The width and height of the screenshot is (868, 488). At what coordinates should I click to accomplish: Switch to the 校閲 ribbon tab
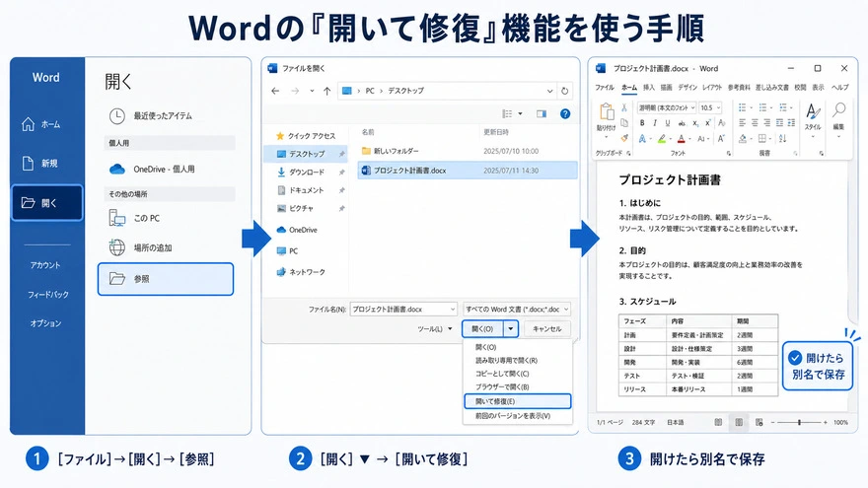pyautogui.click(x=801, y=88)
